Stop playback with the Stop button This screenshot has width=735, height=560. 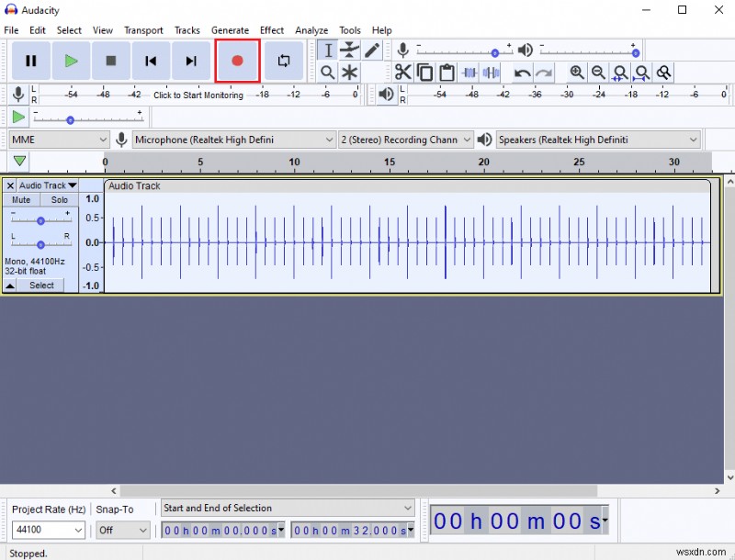[111, 61]
